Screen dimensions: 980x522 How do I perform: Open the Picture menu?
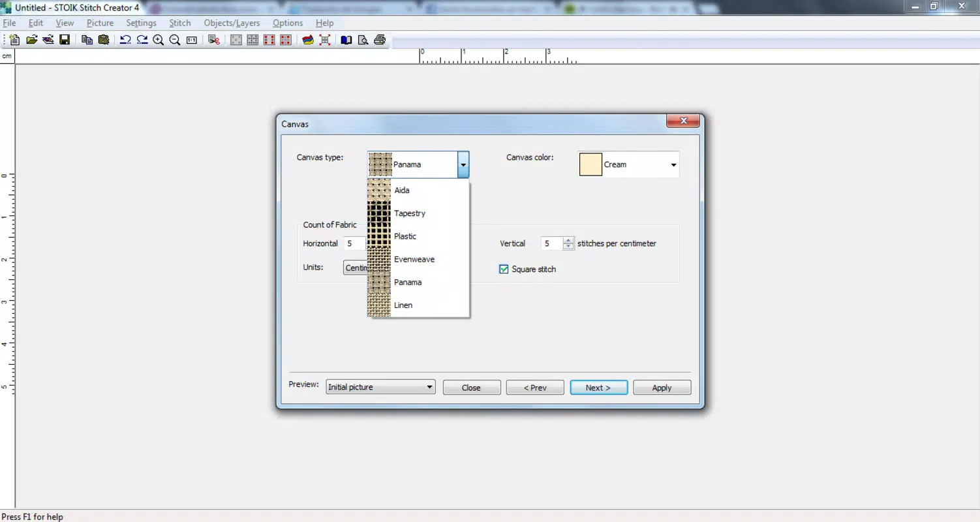click(x=100, y=23)
